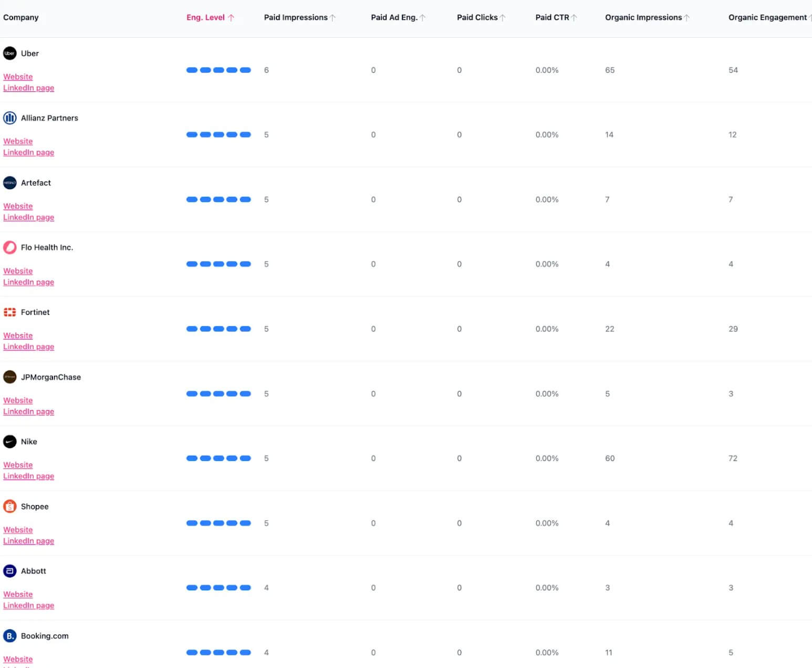812x668 pixels.
Task: Click the Paid Ad Eng. column header
Action: [394, 17]
